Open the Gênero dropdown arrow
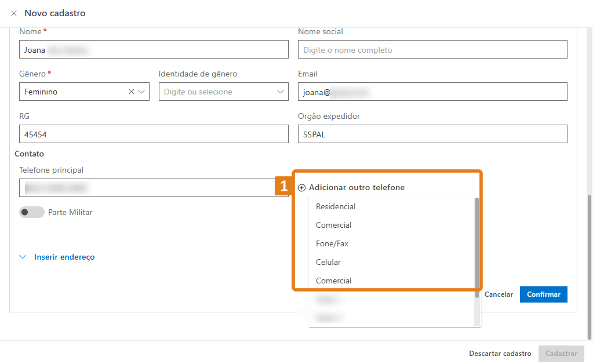Screen dimensions: 593x364 pyautogui.click(x=141, y=92)
